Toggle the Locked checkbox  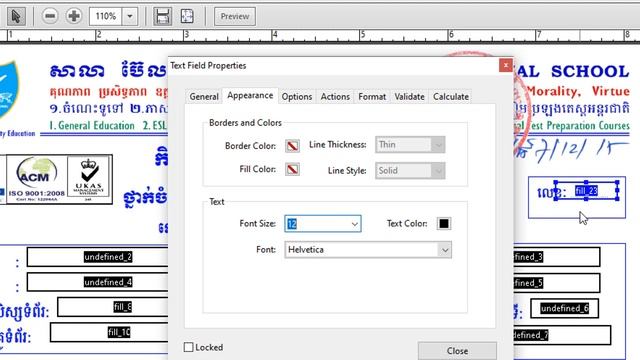188,347
